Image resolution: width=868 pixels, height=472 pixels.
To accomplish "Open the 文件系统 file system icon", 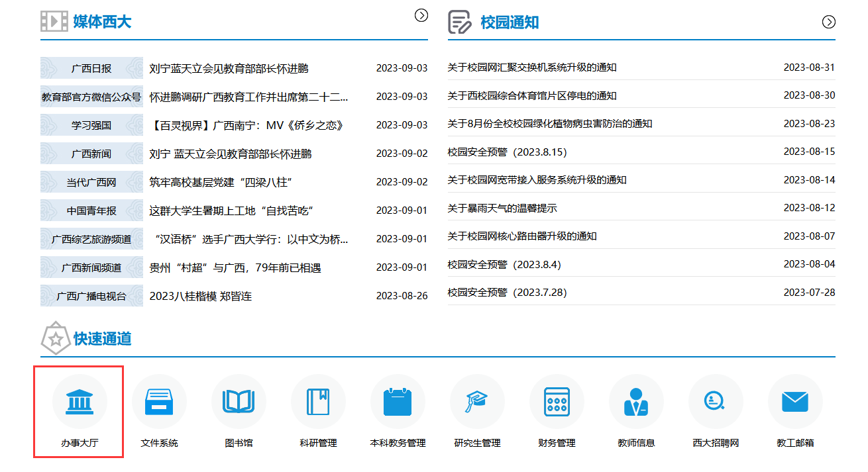I will click(159, 402).
